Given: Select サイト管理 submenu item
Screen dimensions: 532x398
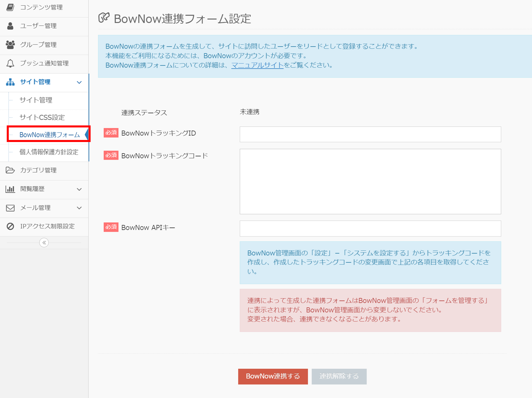Looking at the screenshot, I should coord(36,100).
